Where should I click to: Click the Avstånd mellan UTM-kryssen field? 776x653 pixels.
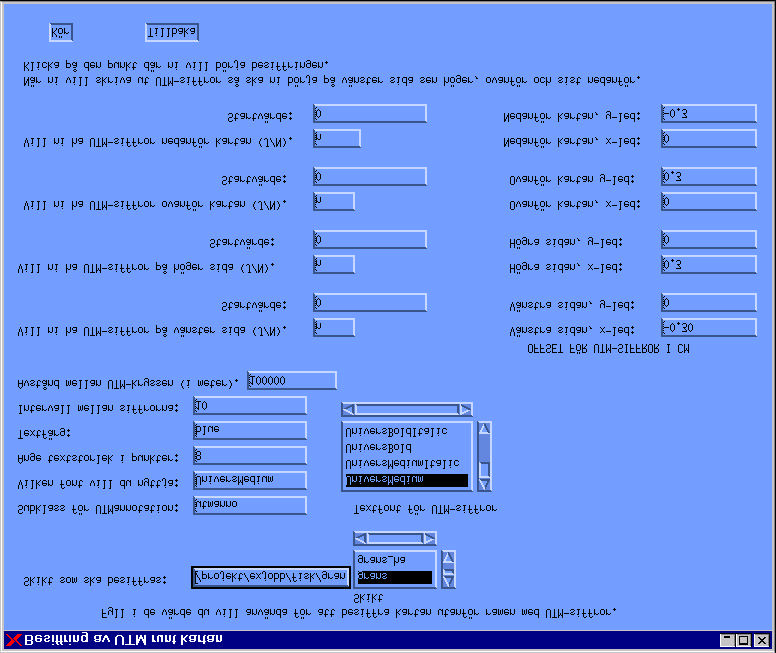[292, 380]
